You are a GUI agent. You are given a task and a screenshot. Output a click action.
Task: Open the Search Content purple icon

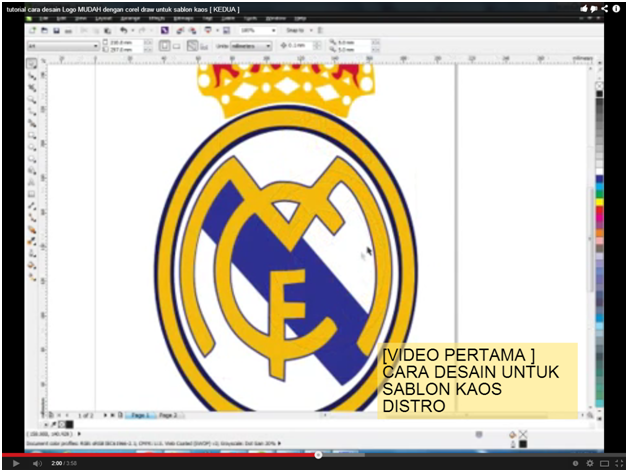coord(165,30)
